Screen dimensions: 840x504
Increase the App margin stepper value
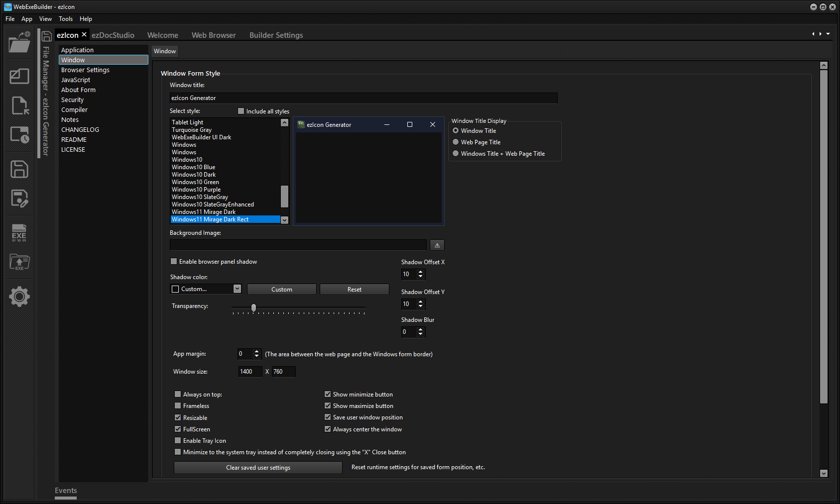(x=257, y=351)
